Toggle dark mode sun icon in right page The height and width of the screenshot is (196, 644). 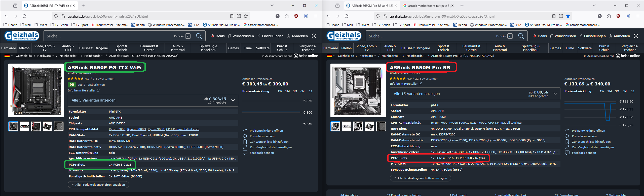(636, 36)
